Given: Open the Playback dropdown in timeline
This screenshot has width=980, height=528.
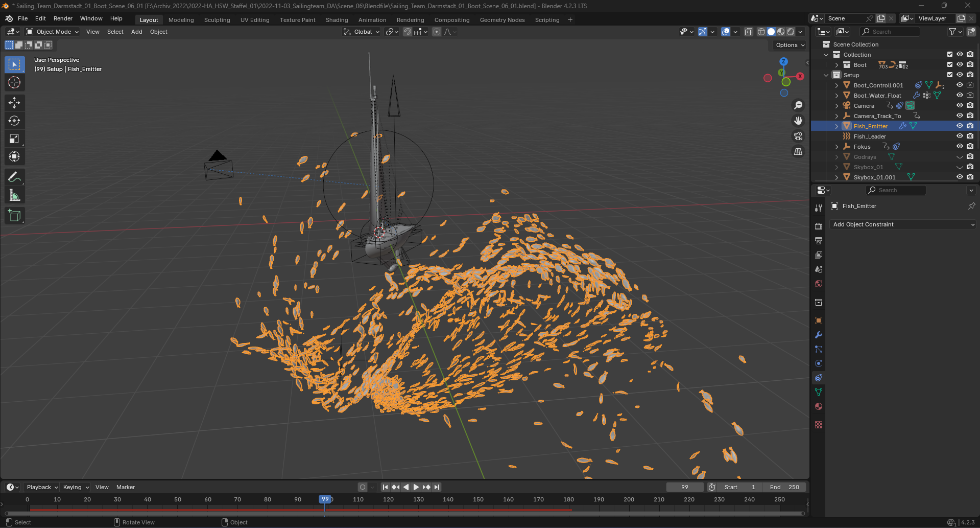Looking at the screenshot, I should (x=42, y=487).
